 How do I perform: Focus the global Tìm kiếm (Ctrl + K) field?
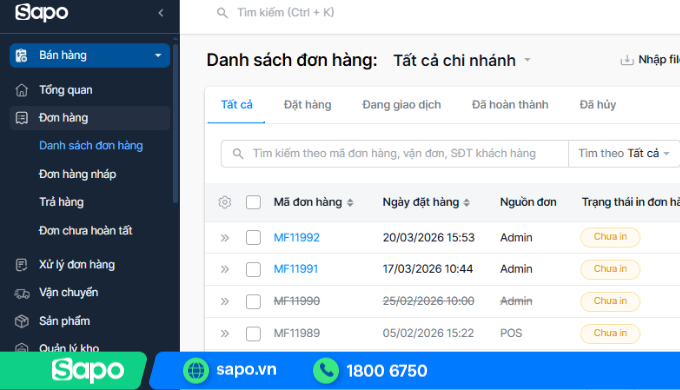286,13
